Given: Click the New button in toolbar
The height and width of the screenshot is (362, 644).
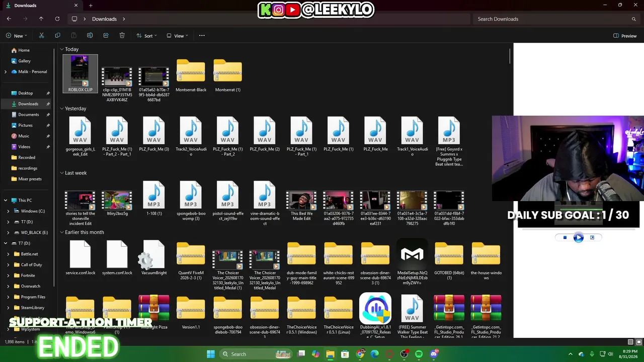Looking at the screenshot, I should 16,36.
